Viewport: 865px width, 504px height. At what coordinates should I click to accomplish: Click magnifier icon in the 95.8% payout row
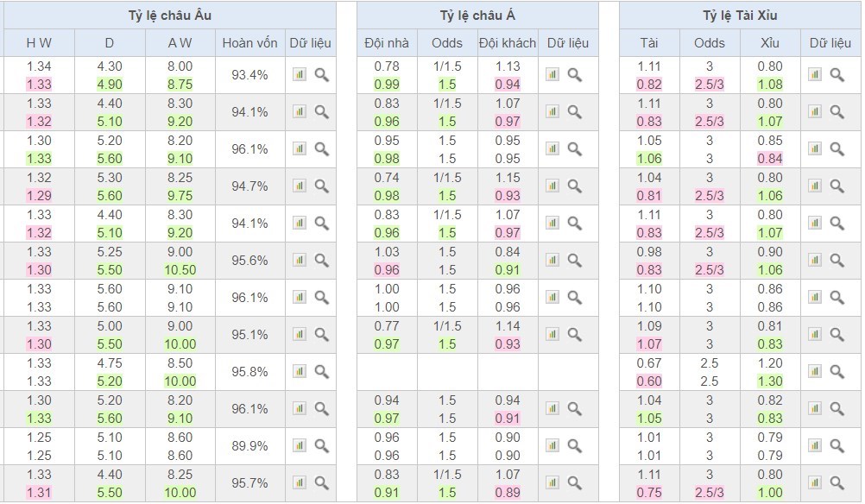pos(322,371)
